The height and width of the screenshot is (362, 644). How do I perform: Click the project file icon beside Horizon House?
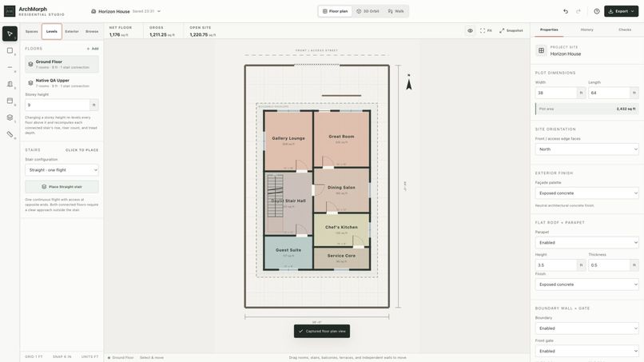point(93,11)
